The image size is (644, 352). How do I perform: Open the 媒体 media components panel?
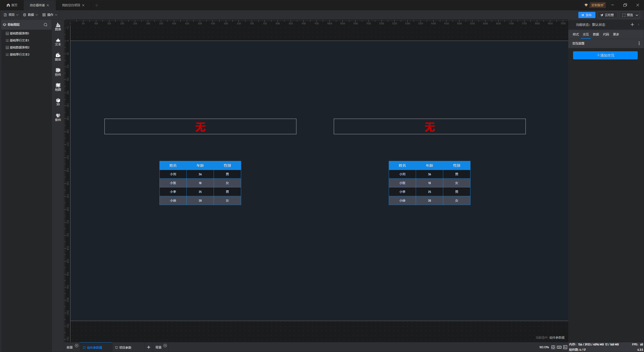click(58, 57)
